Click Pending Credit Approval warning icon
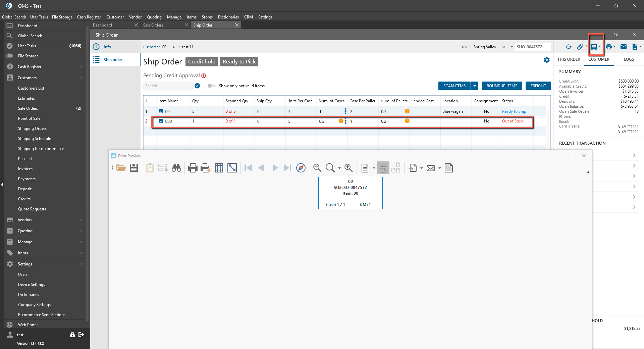The height and width of the screenshot is (349, 644). (204, 76)
